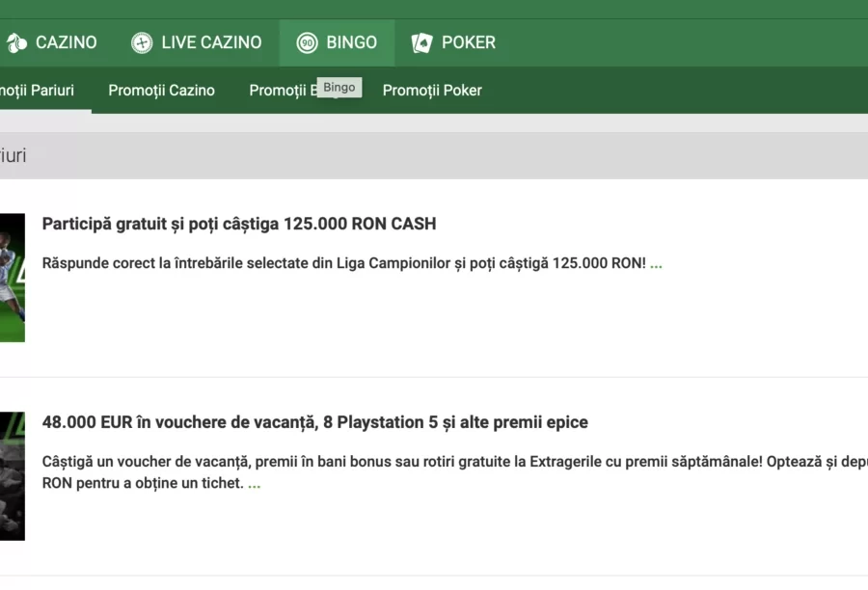
Task: Click the playing cards Poker icon
Action: pos(421,42)
